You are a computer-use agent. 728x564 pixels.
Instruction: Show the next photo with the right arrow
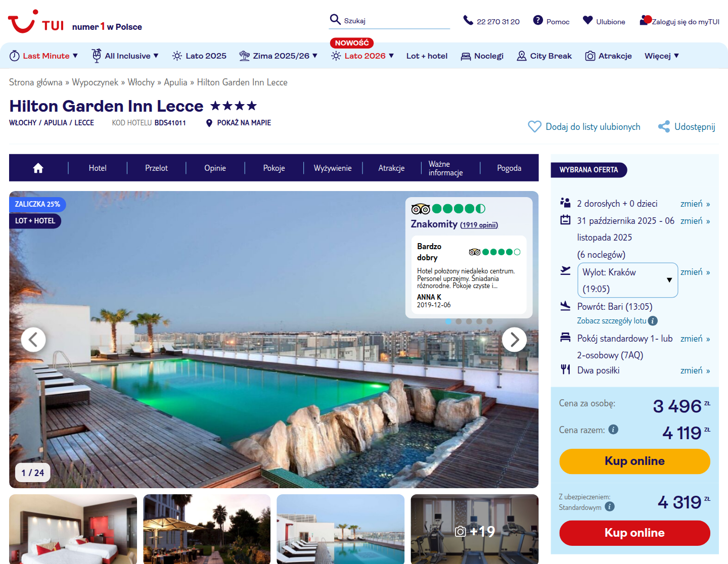click(514, 340)
